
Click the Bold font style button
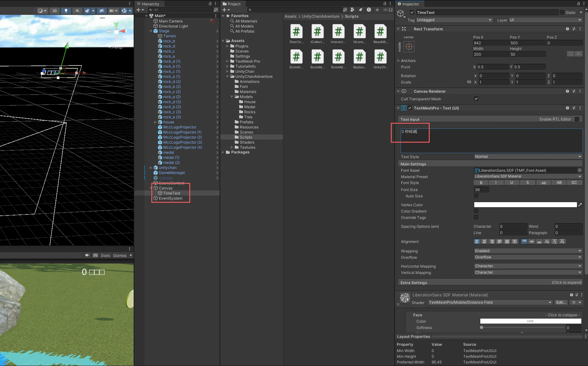(x=481, y=183)
